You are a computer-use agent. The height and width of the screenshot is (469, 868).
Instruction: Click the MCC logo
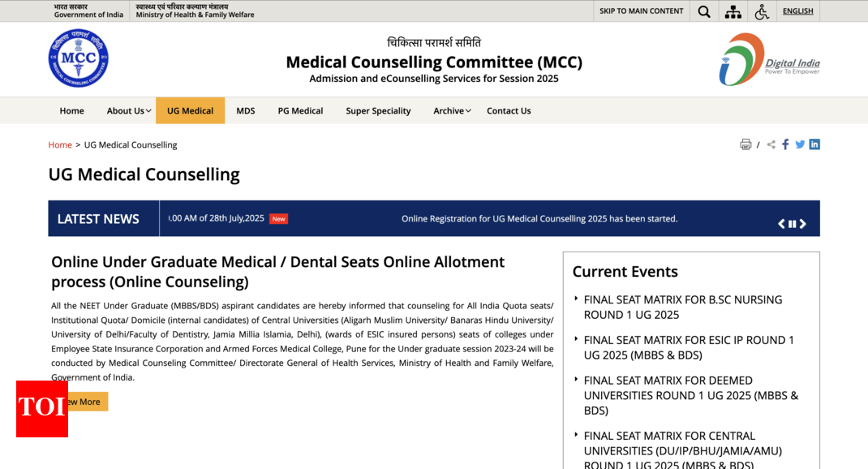78,58
